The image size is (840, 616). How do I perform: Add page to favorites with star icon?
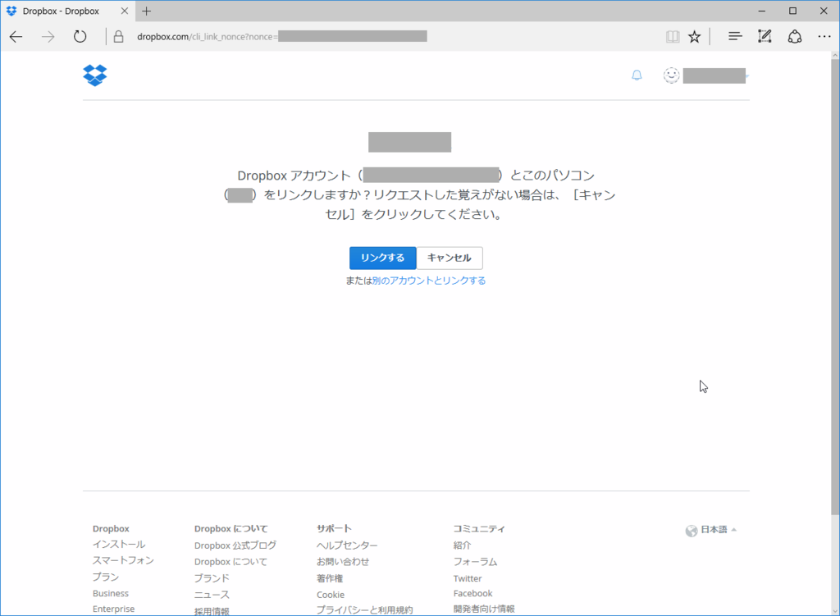pos(694,36)
